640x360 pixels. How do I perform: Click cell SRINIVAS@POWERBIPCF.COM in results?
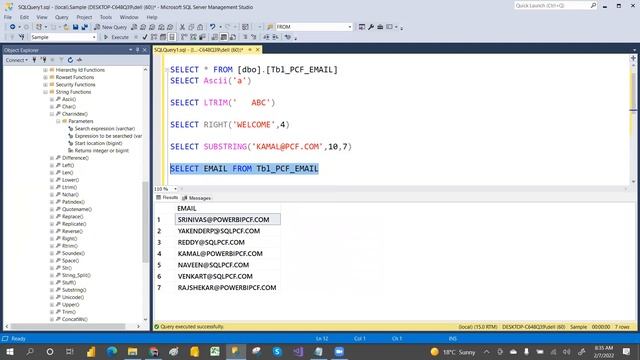(x=228, y=220)
